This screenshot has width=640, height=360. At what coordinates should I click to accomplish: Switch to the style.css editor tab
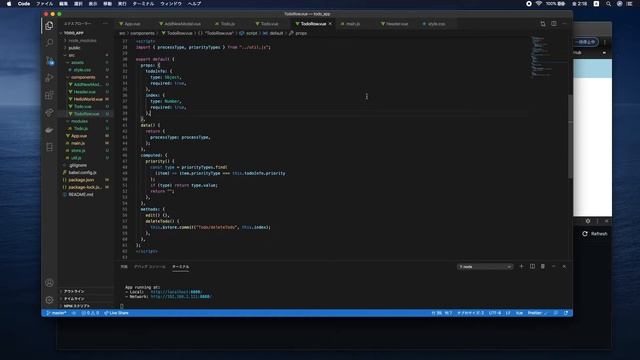coord(436,24)
